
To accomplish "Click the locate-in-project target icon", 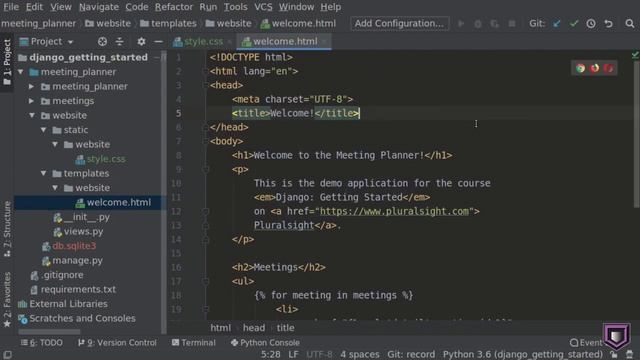I will [x=102, y=42].
